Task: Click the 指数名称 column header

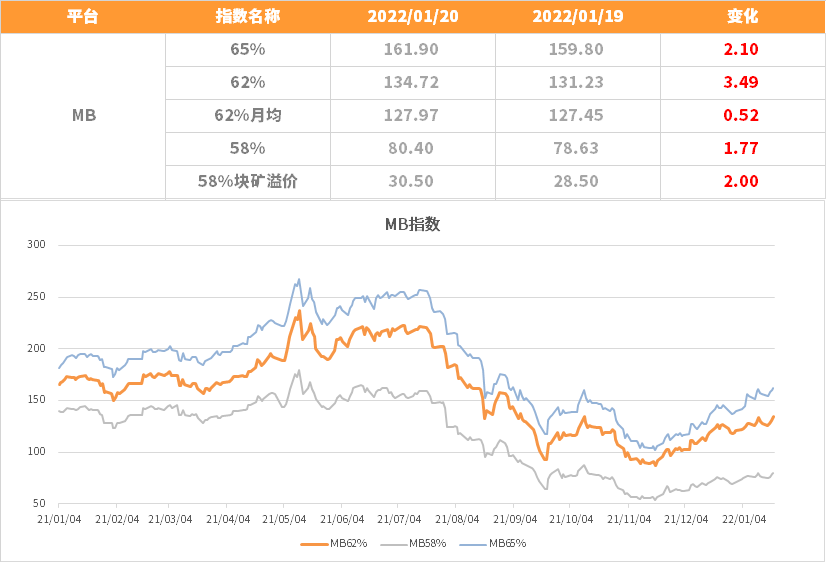Action: 248,16
